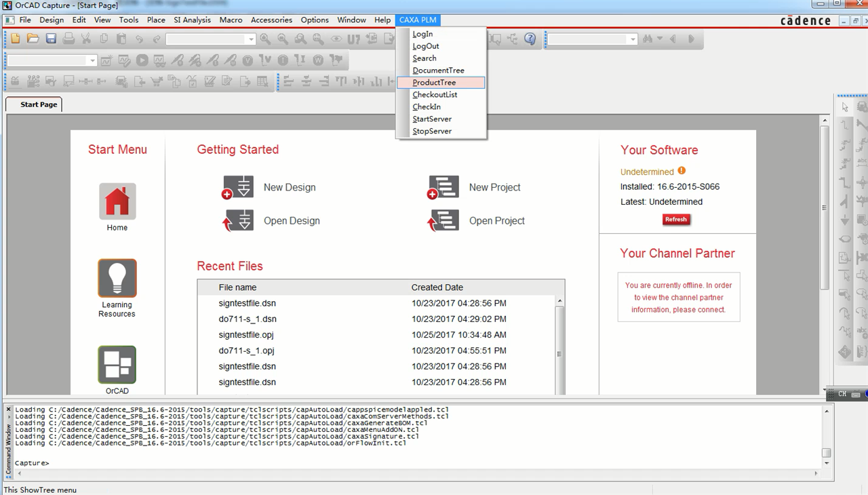The width and height of the screenshot is (868, 495).
Task: Select the Zoom In icon
Action: click(x=266, y=39)
